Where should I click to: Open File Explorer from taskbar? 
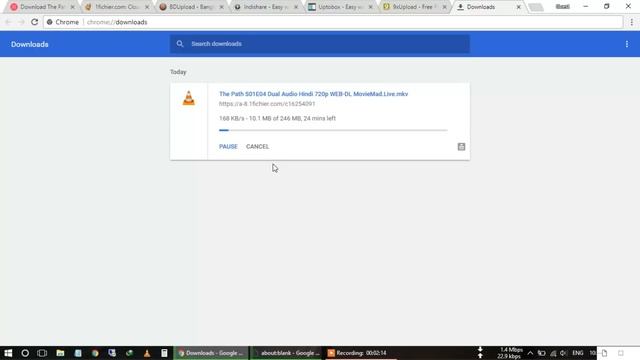[60, 353]
